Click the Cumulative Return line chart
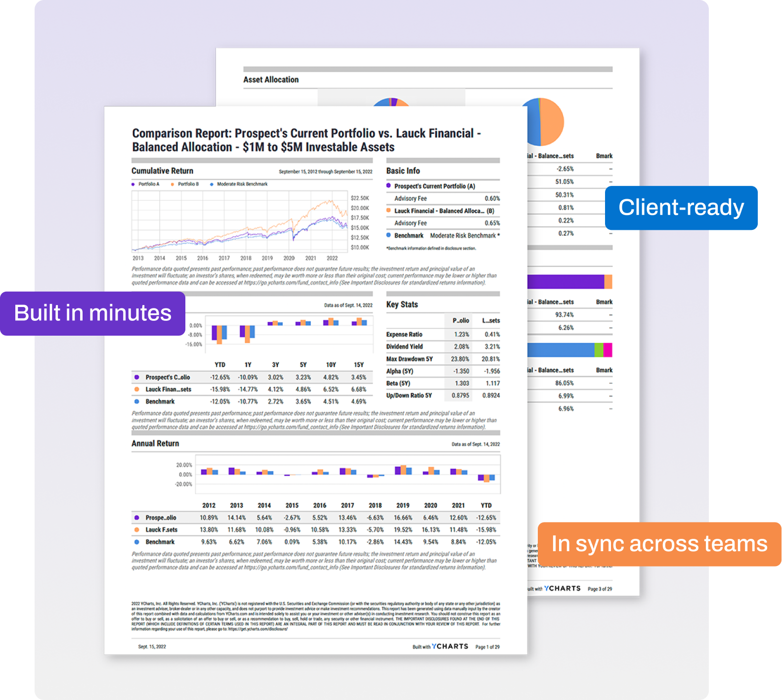 click(x=240, y=221)
